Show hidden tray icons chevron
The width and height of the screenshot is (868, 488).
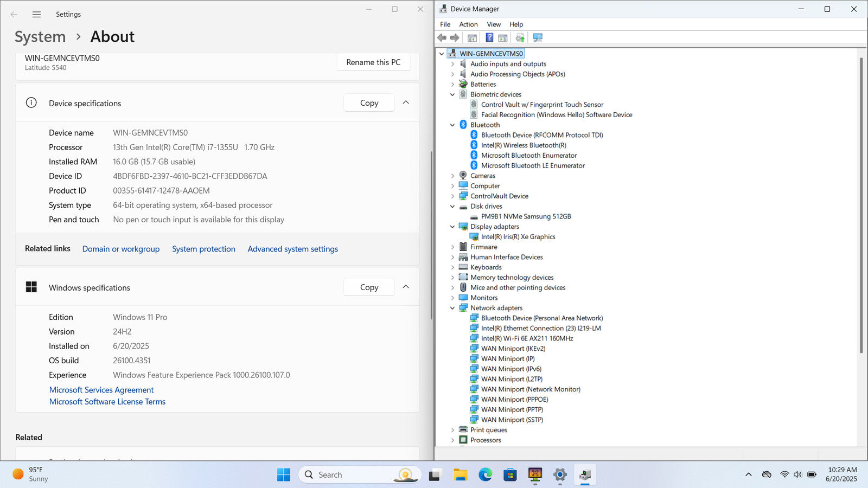pyautogui.click(x=749, y=474)
